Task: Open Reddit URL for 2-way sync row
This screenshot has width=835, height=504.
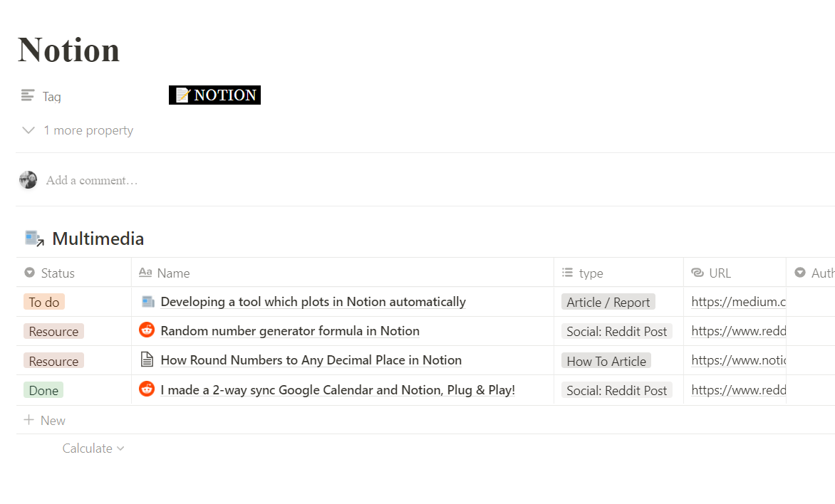Action: [x=739, y=390]
